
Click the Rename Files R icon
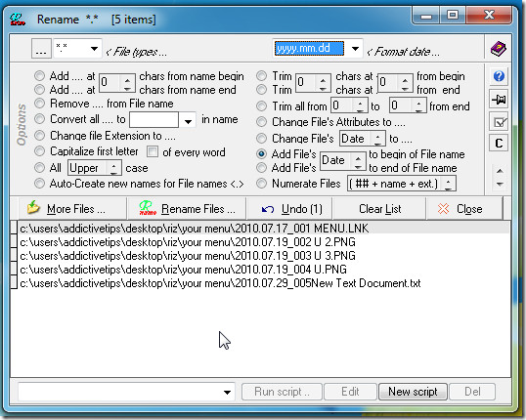tap(148, 208)
